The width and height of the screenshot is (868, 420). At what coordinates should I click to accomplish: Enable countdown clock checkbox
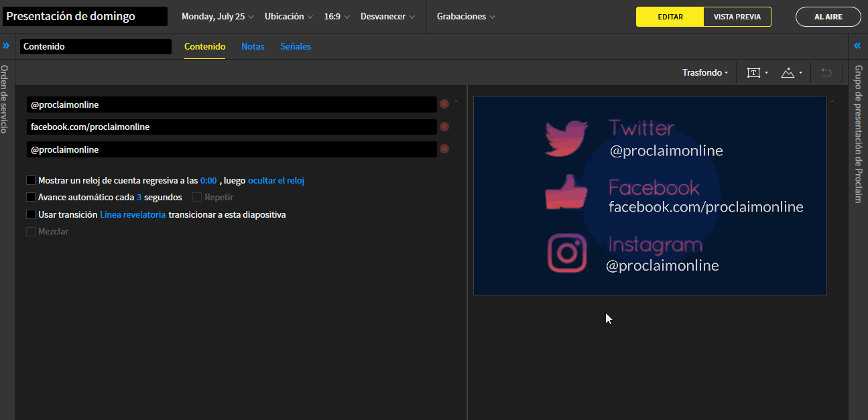31,180
